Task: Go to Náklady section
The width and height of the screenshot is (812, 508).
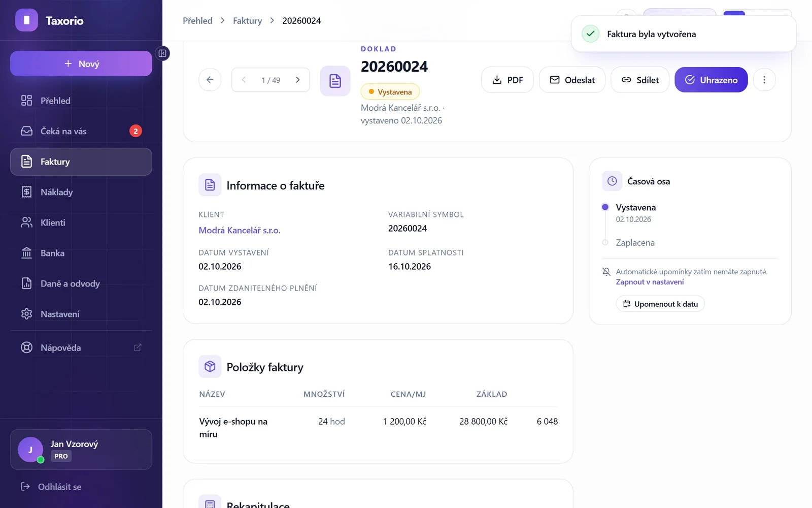Action: (81, 192)
